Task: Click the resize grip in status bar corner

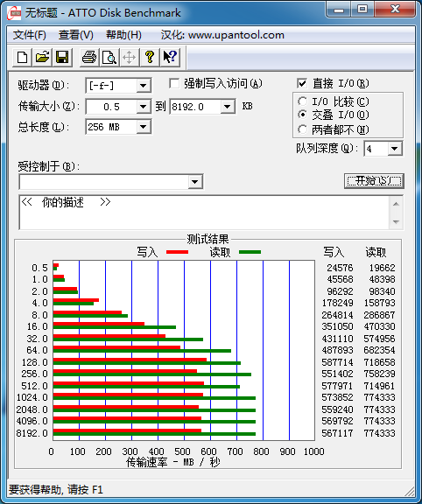Action: tap(409, 491)
